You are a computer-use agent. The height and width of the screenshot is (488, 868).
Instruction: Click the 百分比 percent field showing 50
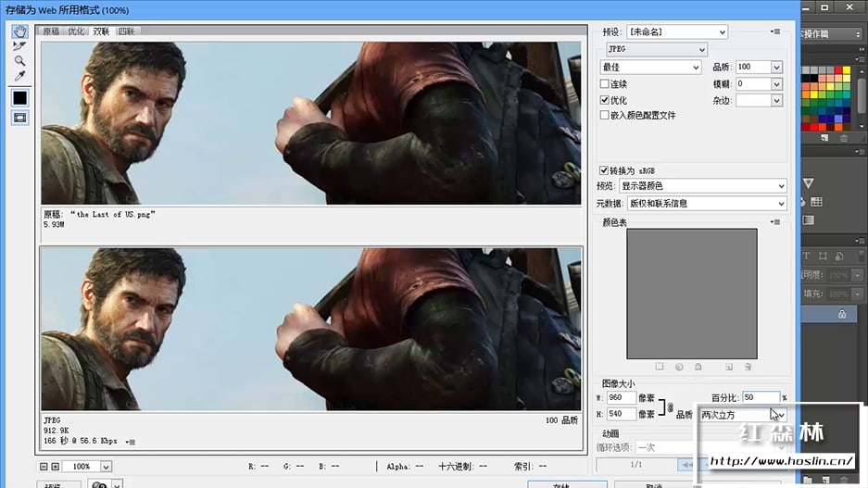(761, 398)
